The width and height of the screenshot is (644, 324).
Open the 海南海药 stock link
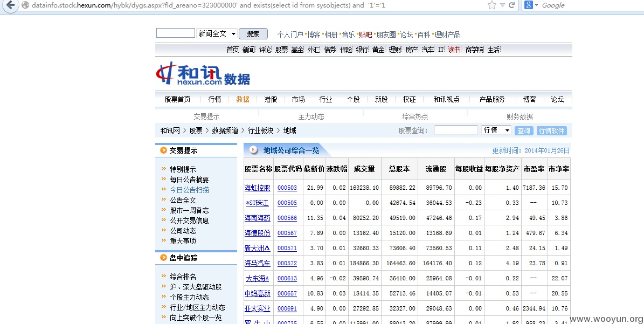[258, 218]
